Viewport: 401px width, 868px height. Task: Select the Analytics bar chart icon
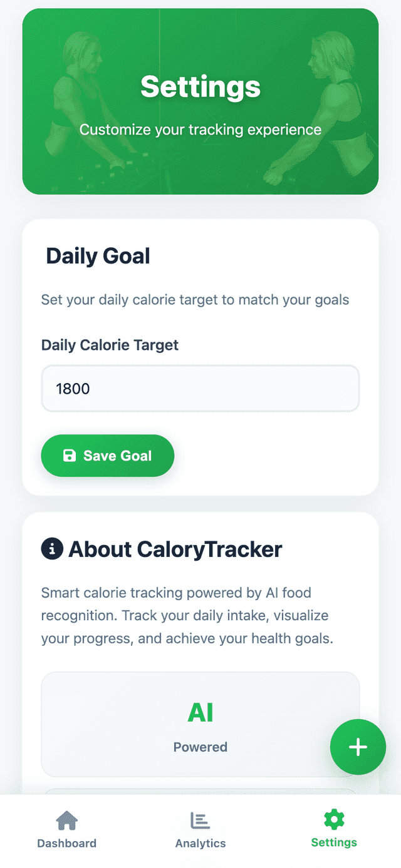200,819
